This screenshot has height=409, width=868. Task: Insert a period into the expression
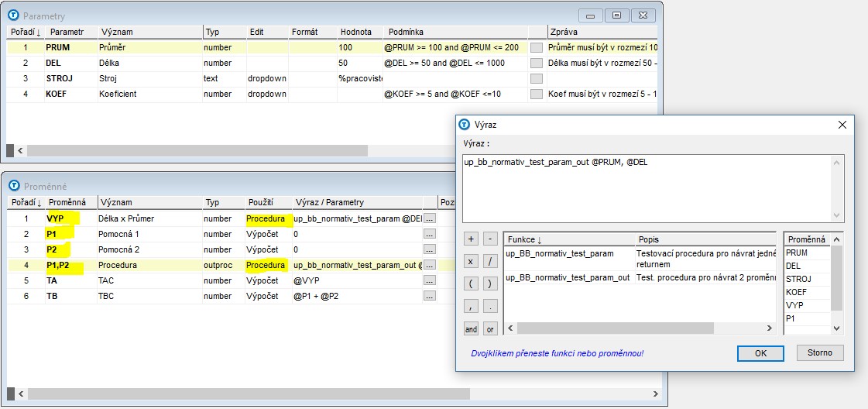tap(490, 307)
